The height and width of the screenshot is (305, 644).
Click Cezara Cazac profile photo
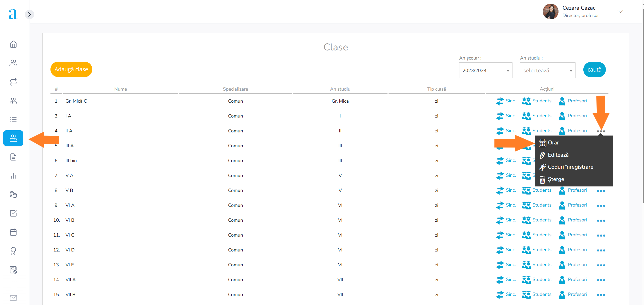[550, 11]
